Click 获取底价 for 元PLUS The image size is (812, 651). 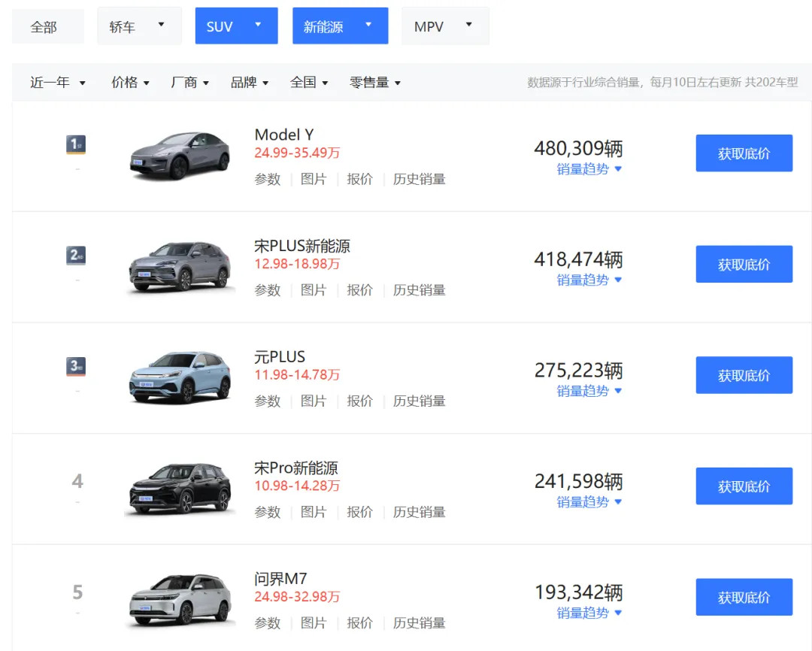coord(744,375)
